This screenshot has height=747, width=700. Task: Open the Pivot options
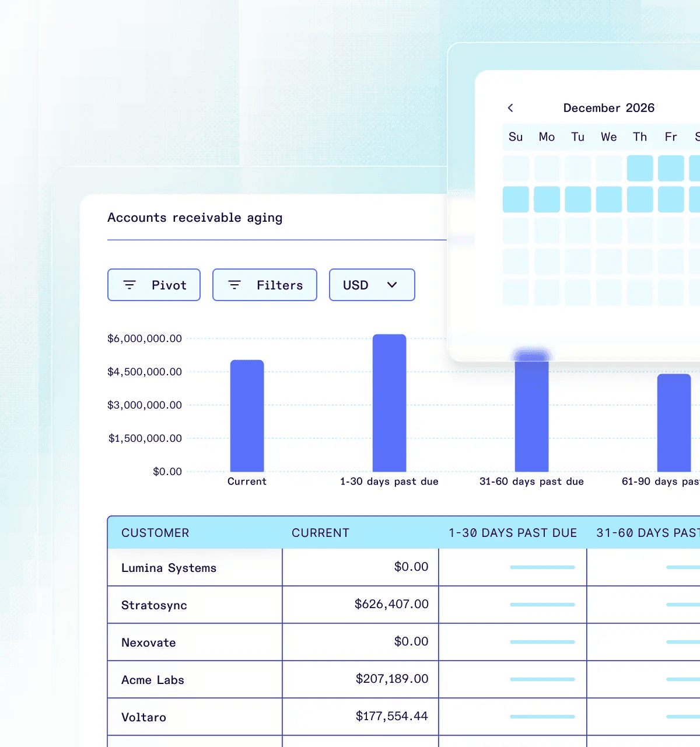[x=154, y=285]
